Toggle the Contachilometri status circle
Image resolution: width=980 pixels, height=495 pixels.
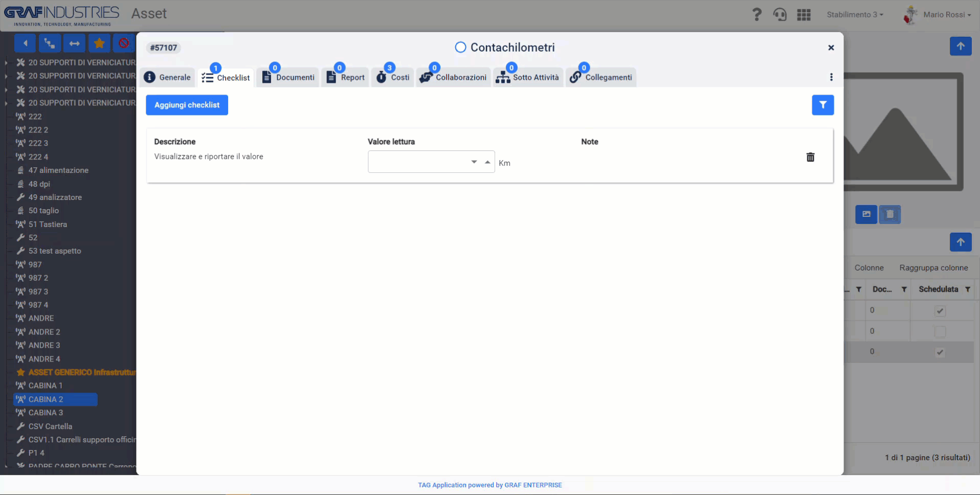(460, 48)
